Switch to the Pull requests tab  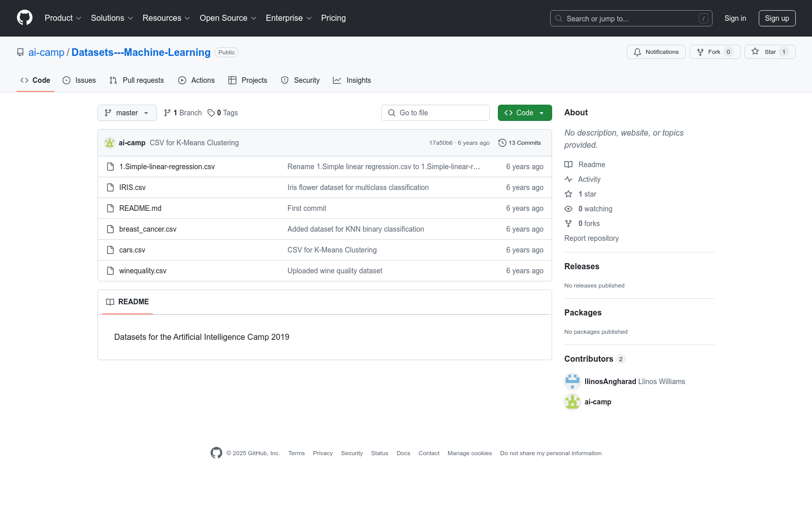(x=137, y=80)
